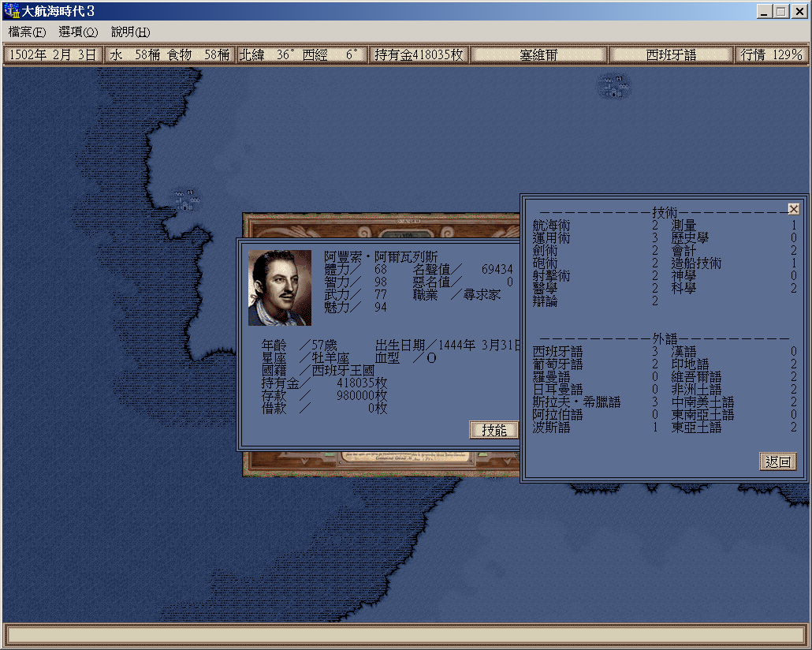This screenshot has height=650, width=812.
Task: Click the water and food supply display
Action: pyautogui.click(x=169, y=55)
